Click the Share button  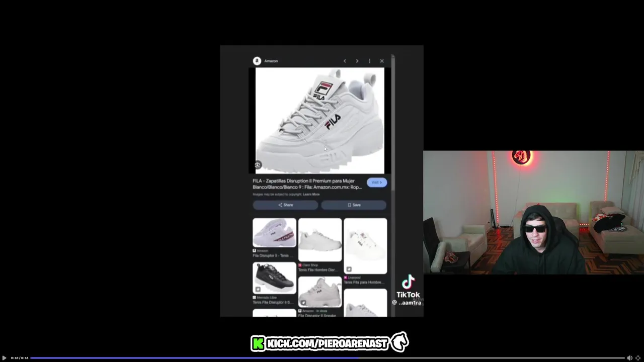(x=285, y=205)
